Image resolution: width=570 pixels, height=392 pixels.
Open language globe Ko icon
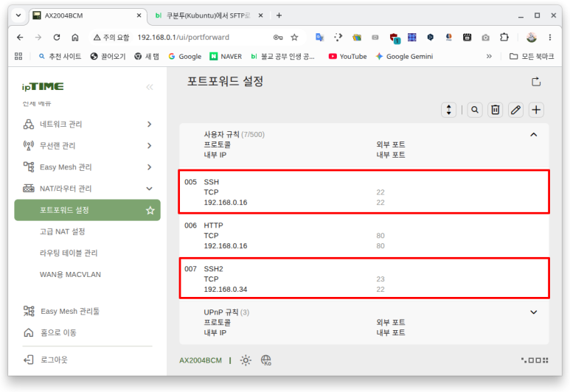tap(266, 360)
